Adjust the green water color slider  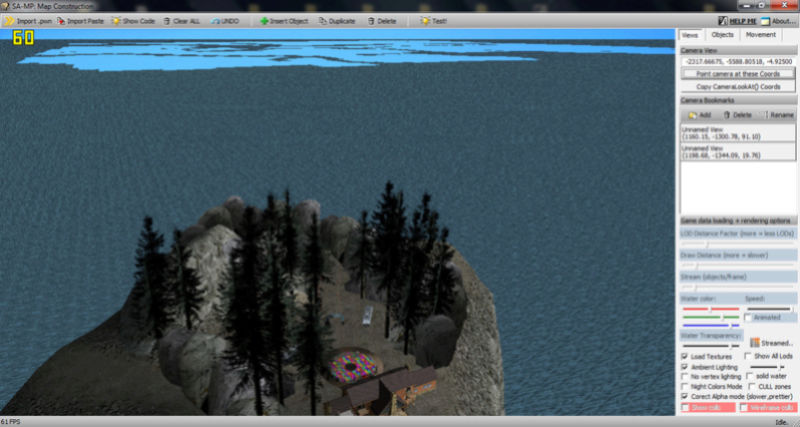(x=711, y=317)
